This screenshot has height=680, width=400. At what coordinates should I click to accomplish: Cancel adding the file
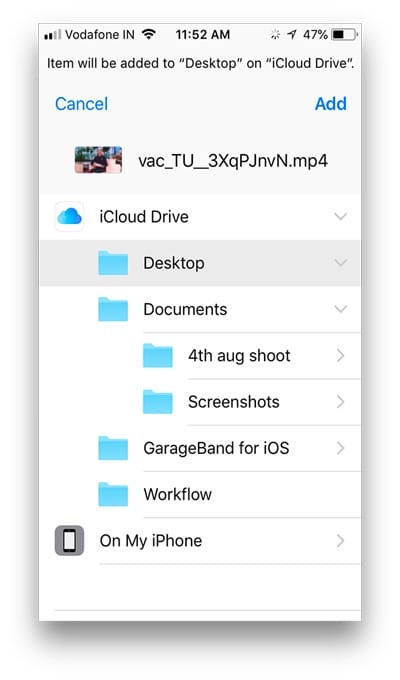[x=82, y=104]
